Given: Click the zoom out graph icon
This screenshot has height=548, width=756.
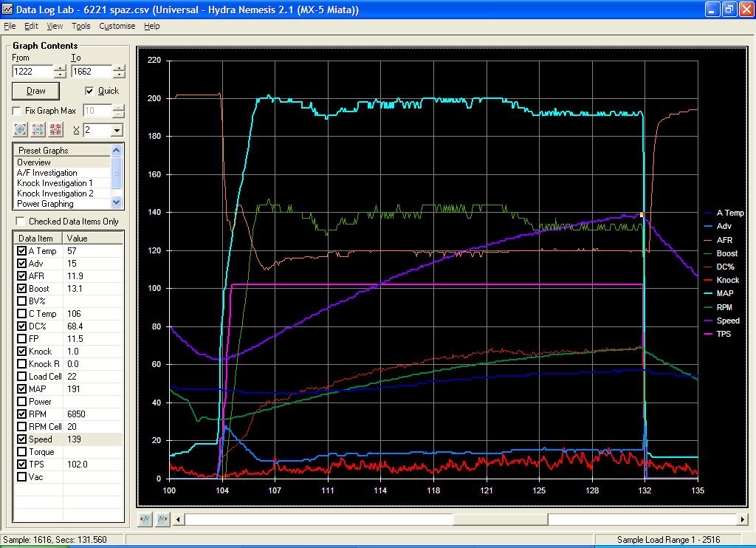Looking at the screenshot, I should tap(38, 130).
